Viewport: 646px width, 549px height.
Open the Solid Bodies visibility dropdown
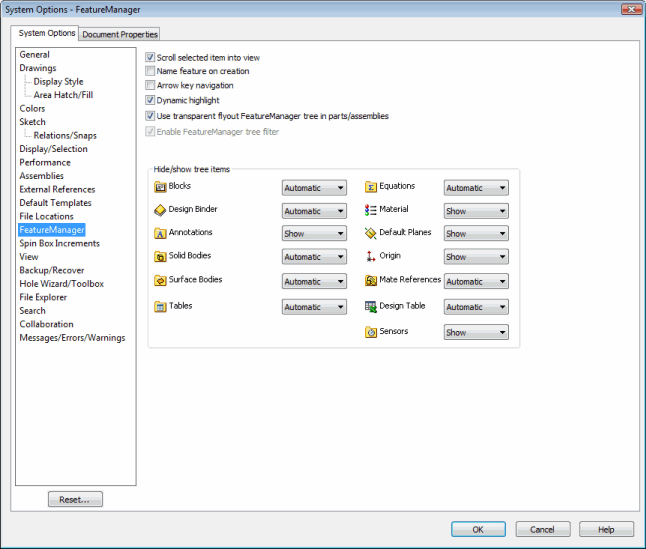314,257
